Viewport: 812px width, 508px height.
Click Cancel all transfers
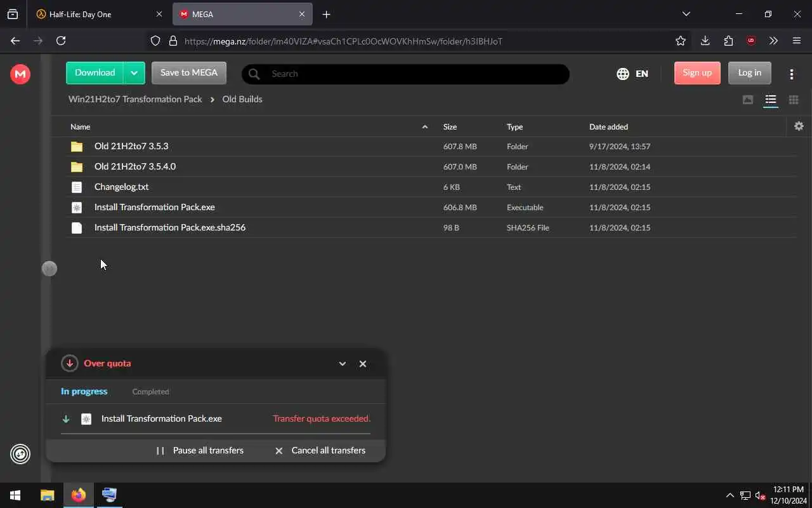[320, 450]
